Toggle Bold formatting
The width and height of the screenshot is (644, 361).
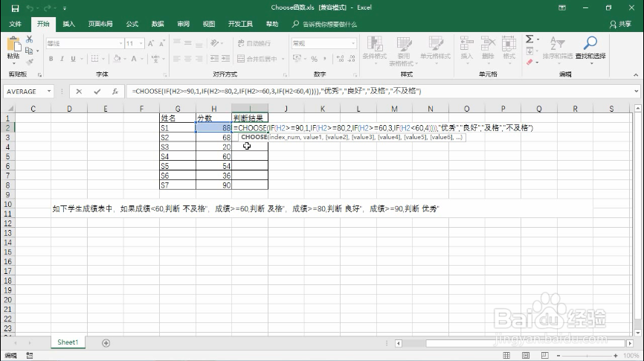[51, 59]
